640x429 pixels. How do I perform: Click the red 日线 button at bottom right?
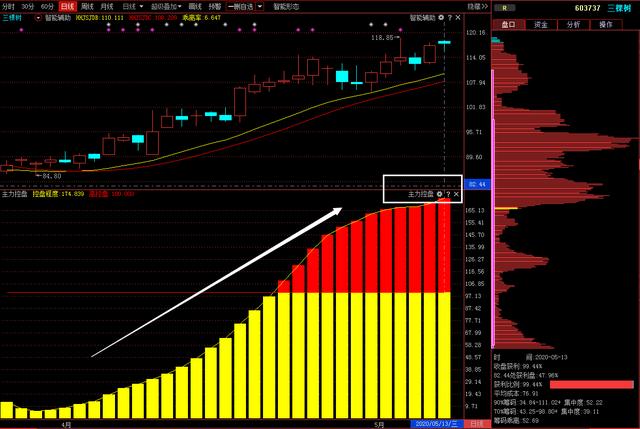tap(477, 424)
